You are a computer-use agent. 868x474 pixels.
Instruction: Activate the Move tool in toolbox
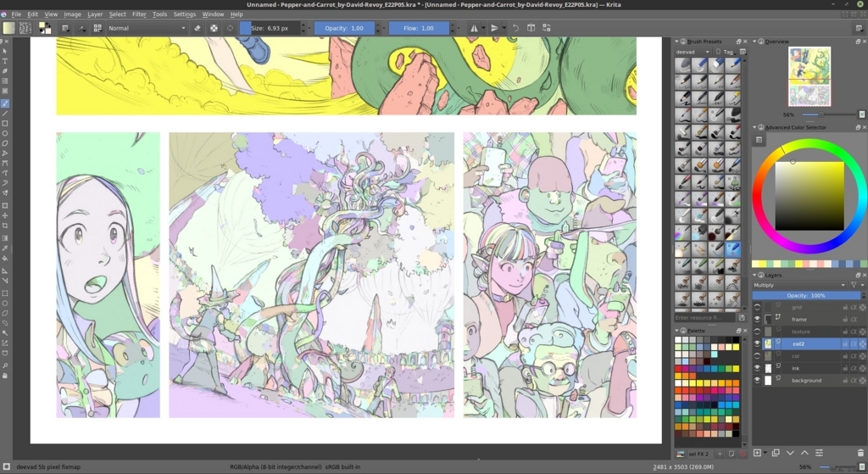pyautogui.click(x=5, y=215)
